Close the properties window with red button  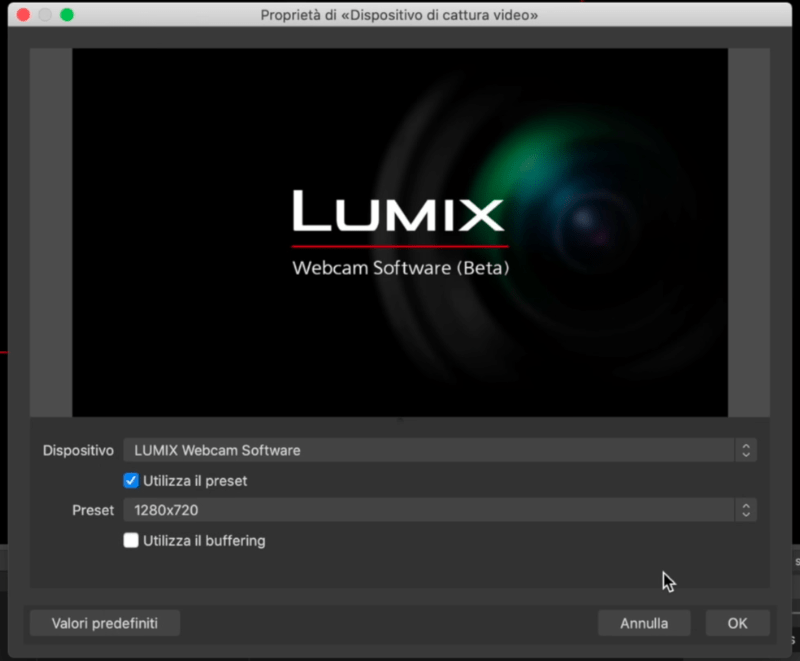[23, 15]
